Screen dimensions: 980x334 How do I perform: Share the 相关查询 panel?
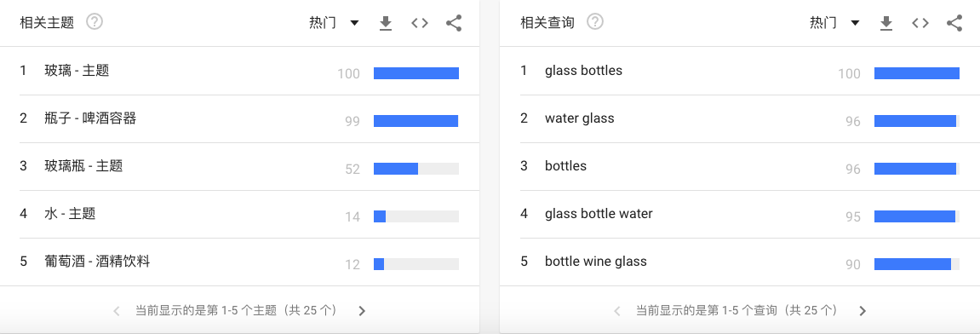click(x=954, y=23)
